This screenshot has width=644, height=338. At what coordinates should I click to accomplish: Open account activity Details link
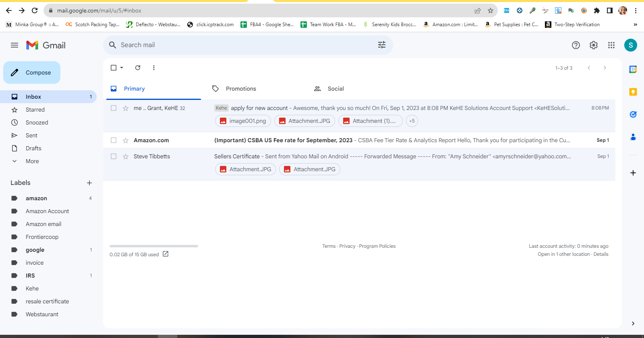[601, 254]
